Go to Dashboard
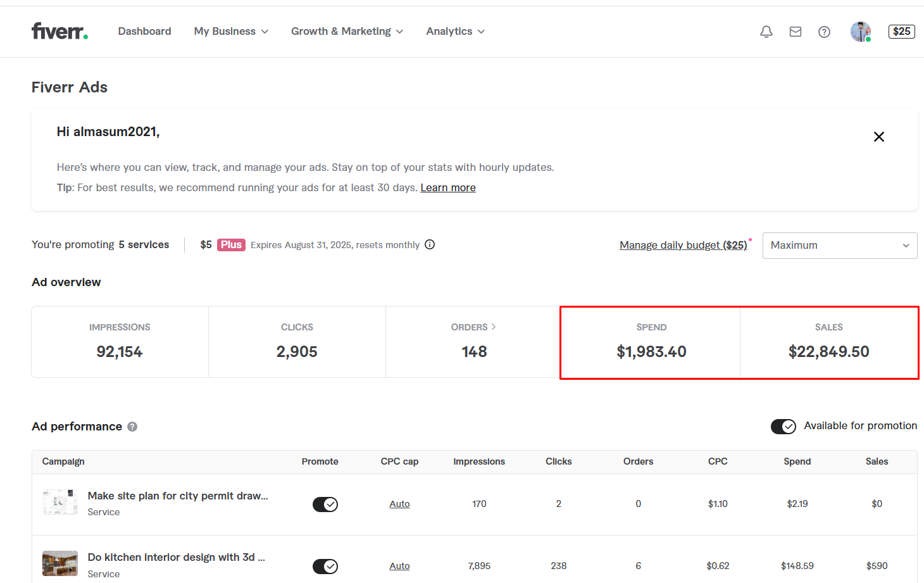The image size is (924, 583). pyautogui.click(x=144, y=32)
